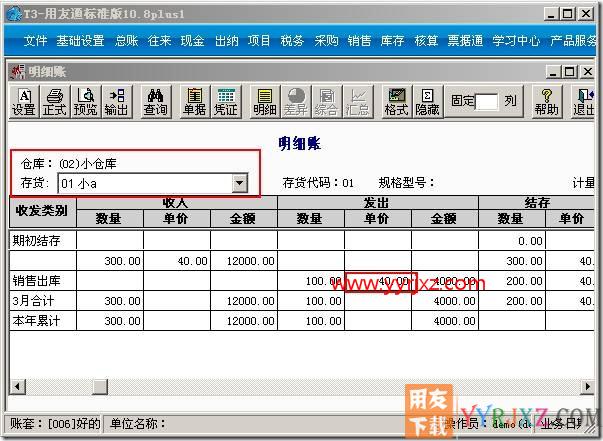Click the 40.00 unit price in receipts

[x=193, y=261]
